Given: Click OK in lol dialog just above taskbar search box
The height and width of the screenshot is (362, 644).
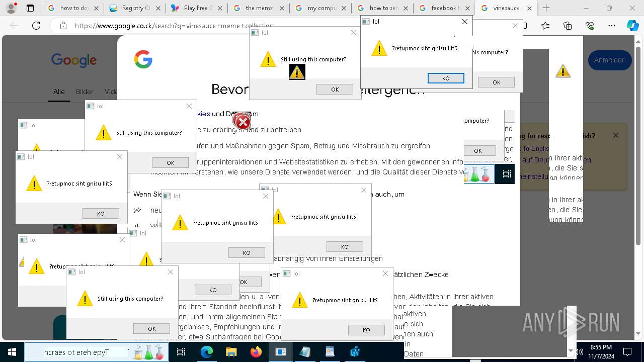Looking at the screenshot, I should pos(151,328).
